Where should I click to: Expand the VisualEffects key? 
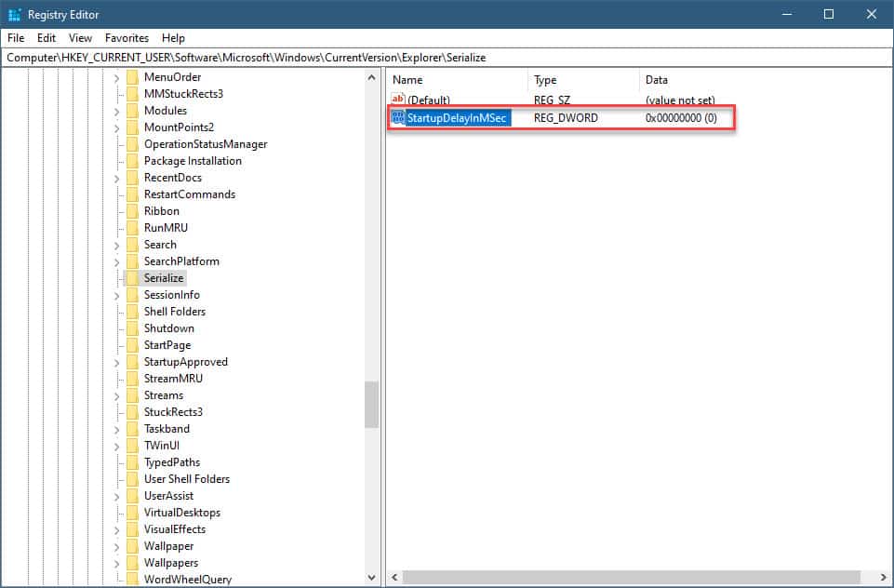pyautogui.click(x=116, y=529)
